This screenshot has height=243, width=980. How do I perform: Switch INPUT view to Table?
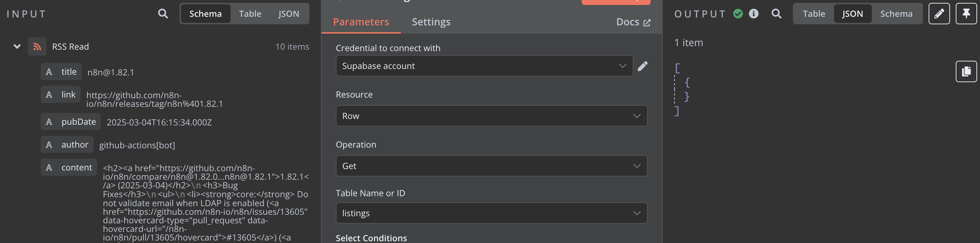coord(250,14)
